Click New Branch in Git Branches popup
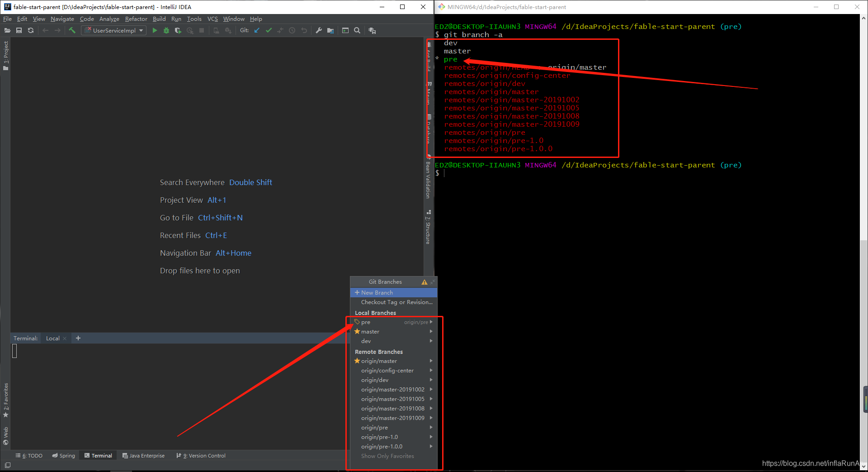The width and height of the screenshot is (868, 472). click(394, 292)
